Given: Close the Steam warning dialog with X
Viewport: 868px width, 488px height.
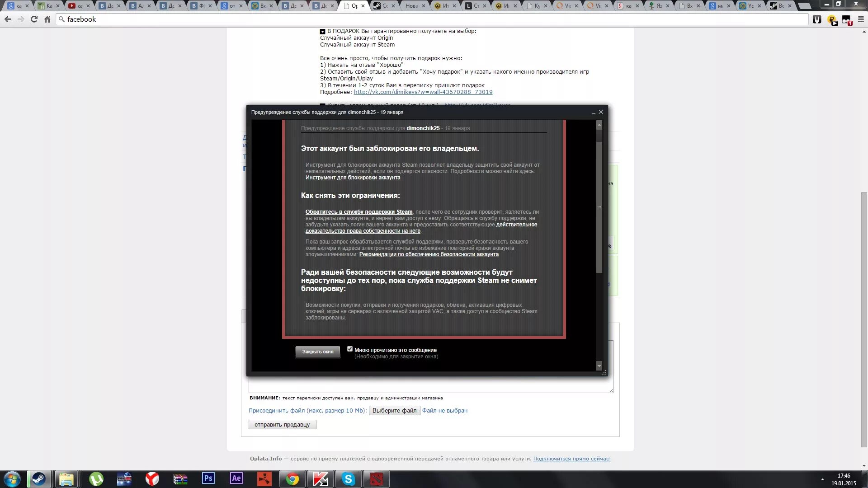Looking at the screenshot, I should (601, 112).
